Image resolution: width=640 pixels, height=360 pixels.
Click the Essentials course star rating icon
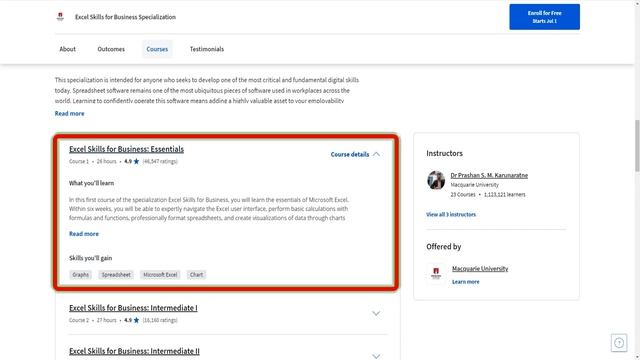tap(136, 161)
